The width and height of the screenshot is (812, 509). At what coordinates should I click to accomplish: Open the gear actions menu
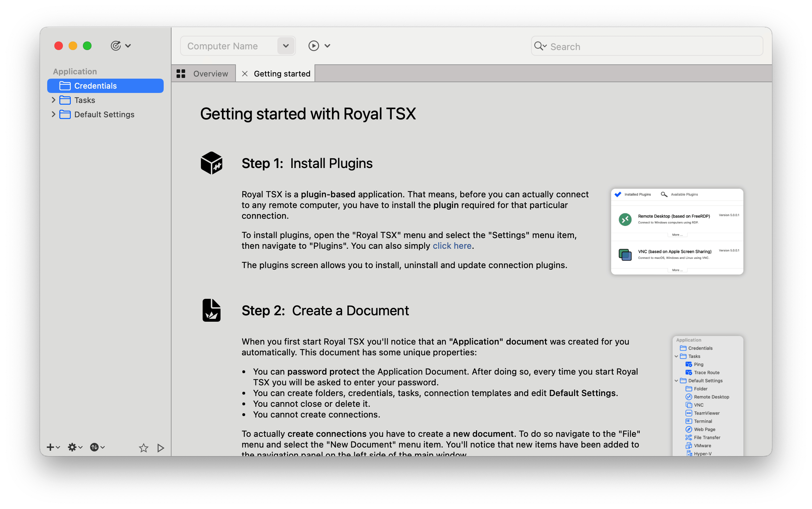[75, 447]
